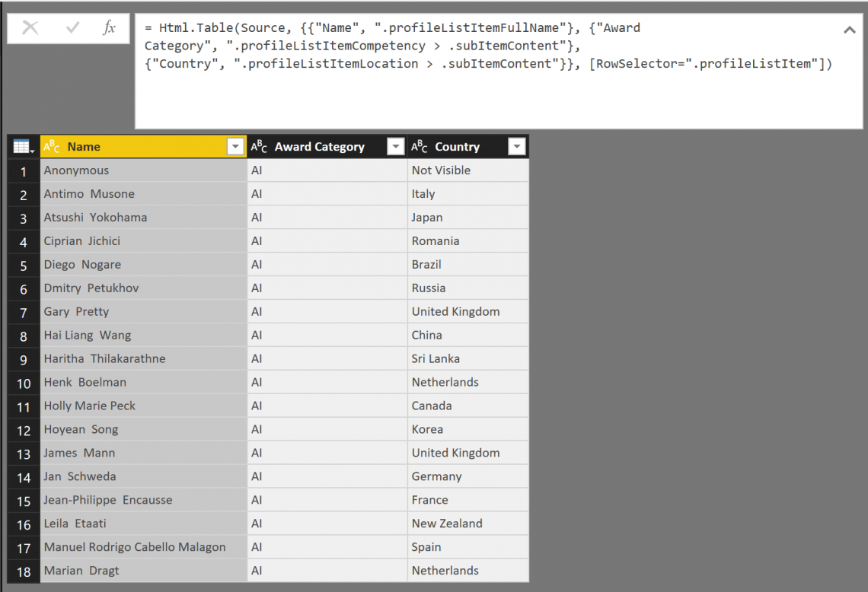Click 'Netherlands' in Marian Dragt's row
Screen dimensions: 868x592
coord(468,571)
